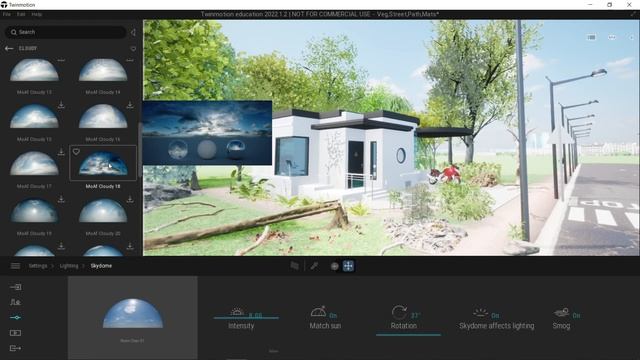This screenshot has height=360, width=640.
Task: Toggle Match sun On
Action: [325, 318]
